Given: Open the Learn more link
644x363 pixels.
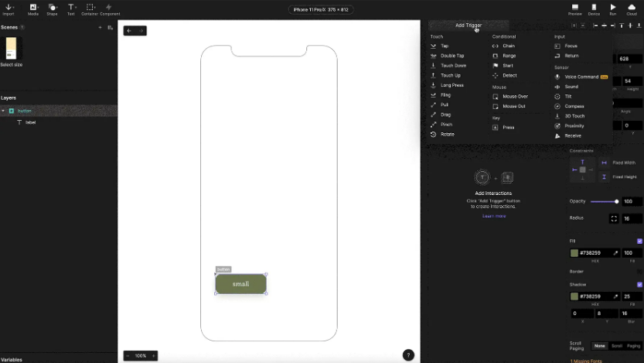Looking at the screenshot, I should pos(494,216).
